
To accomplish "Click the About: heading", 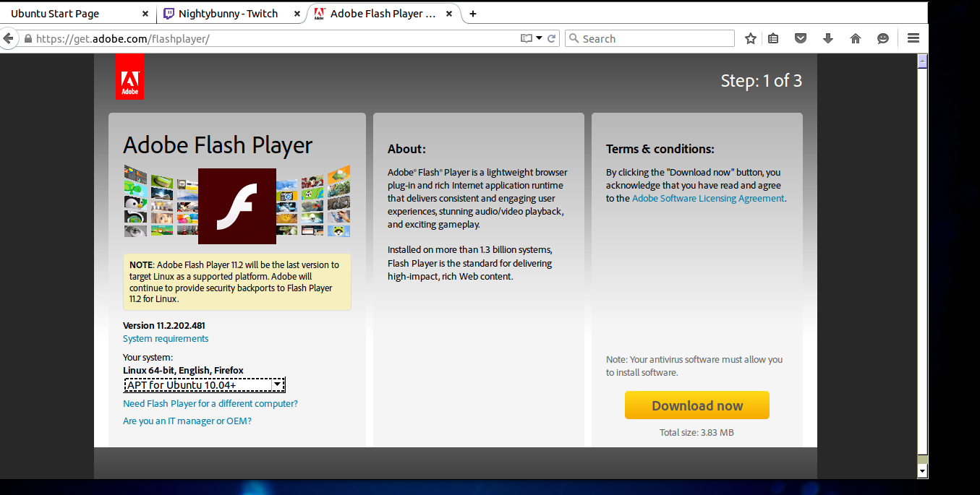I will [x=406, y=149].
